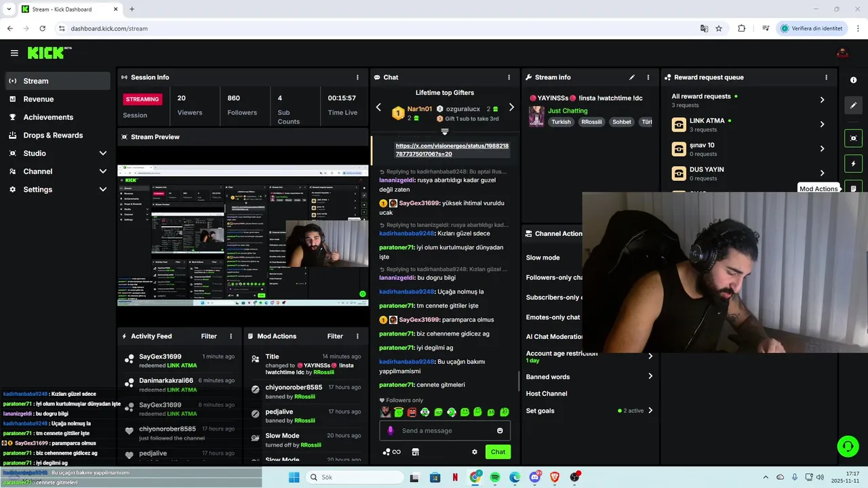Toggle Stream Preview widget icon in right rail
The height and width of the screenshot is (488, 868).
(x=853, y=138)
